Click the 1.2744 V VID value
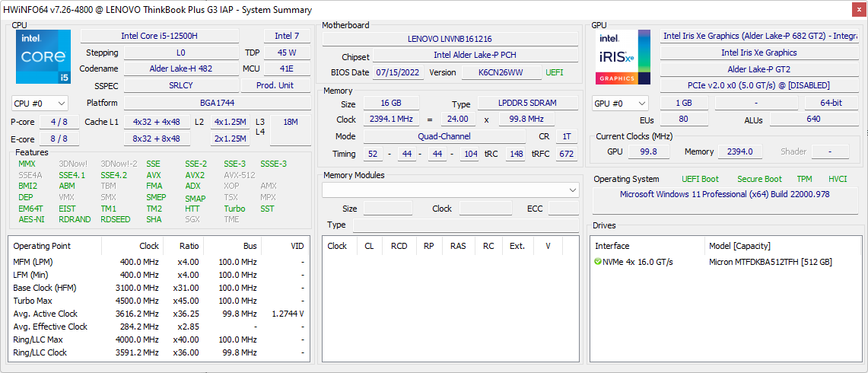This screenshot has height=373, width=868. click(288, 314)
